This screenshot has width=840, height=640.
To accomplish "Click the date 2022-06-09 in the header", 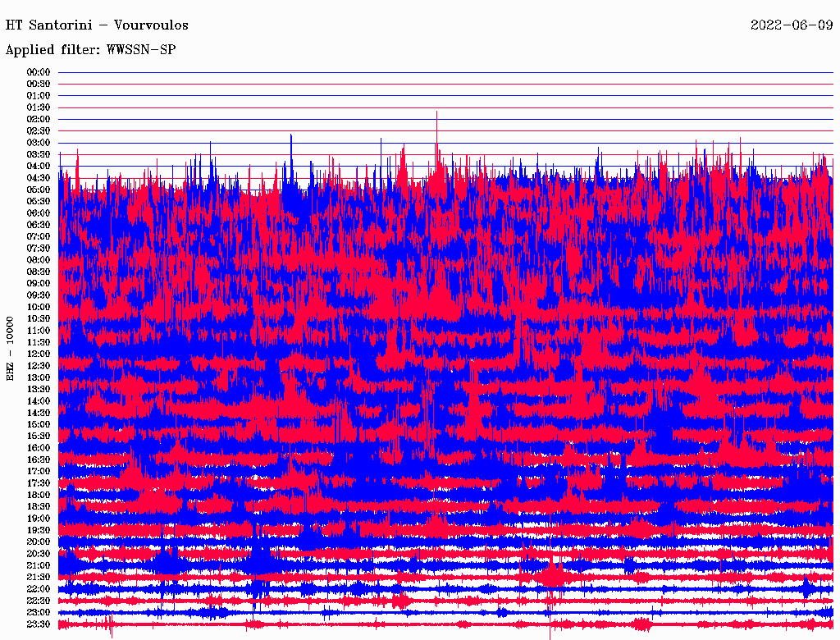I will click(791, 25).
